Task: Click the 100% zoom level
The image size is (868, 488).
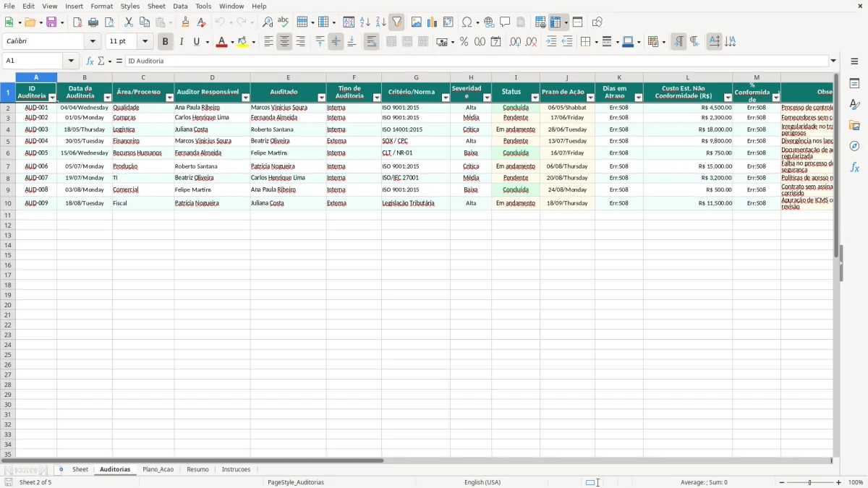Action: pos(856,482)
